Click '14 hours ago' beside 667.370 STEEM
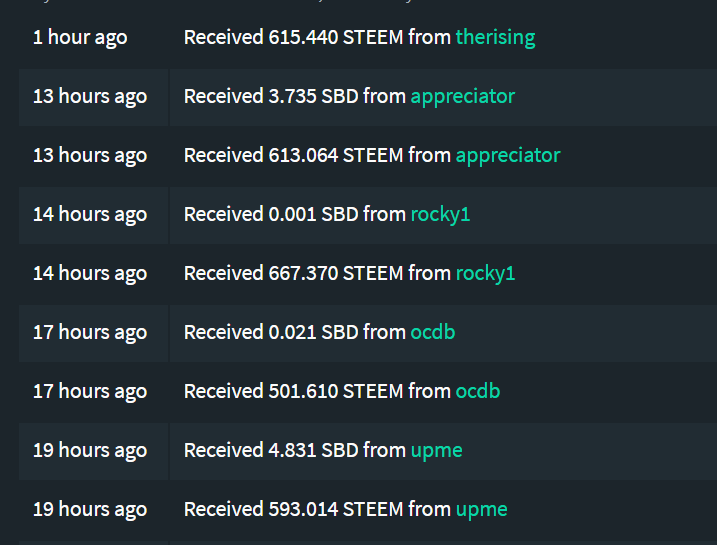Viewport: 717px width, 545px height. 90,273
